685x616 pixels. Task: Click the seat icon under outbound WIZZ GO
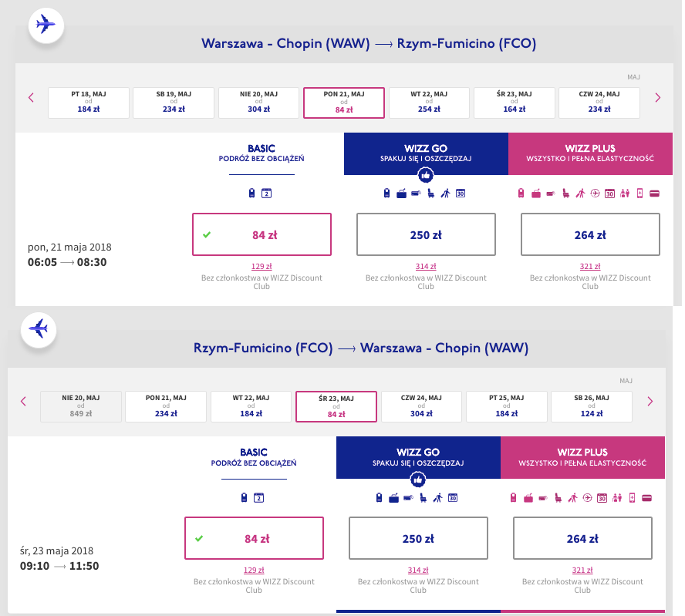point(430,194)
